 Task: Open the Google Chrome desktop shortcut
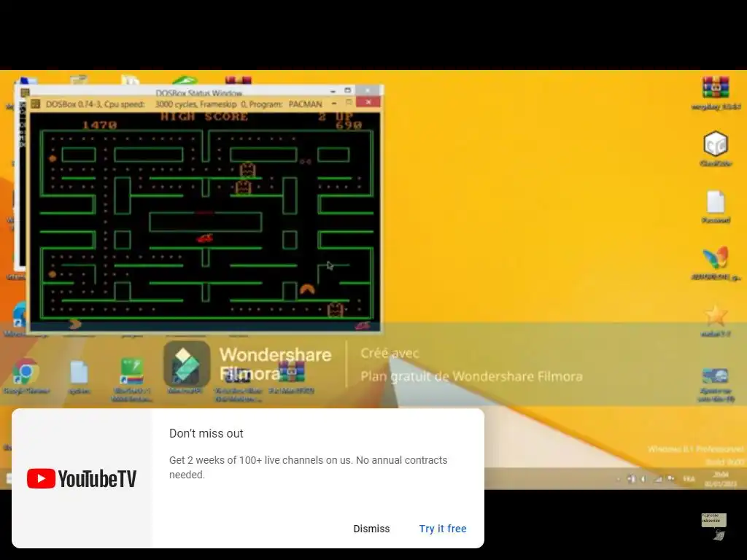pyautogui.click(x=26, y=376)
